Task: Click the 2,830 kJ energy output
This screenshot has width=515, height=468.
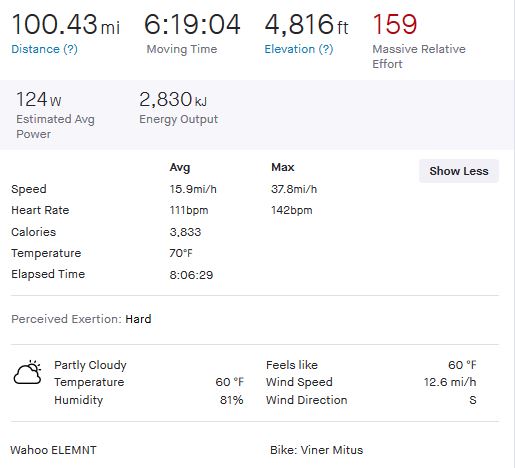Action: click(x=173, y=99)
